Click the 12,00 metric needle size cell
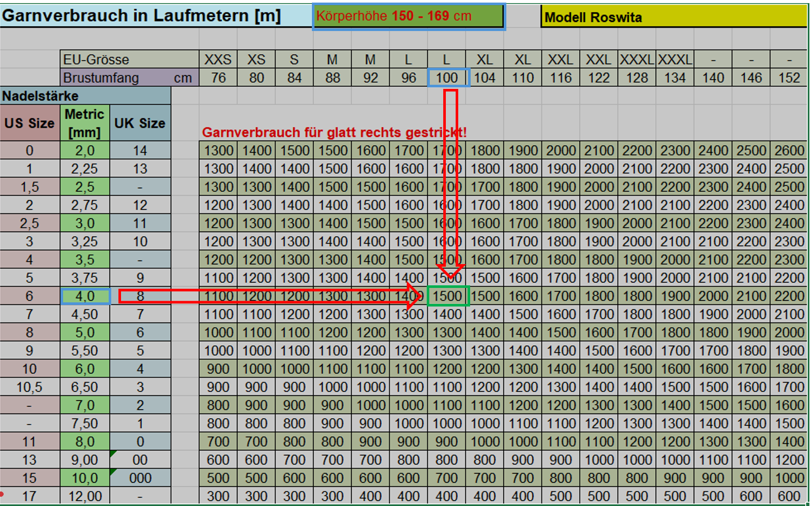This screenshot has height=506, width=812. (x=85, y=496)
